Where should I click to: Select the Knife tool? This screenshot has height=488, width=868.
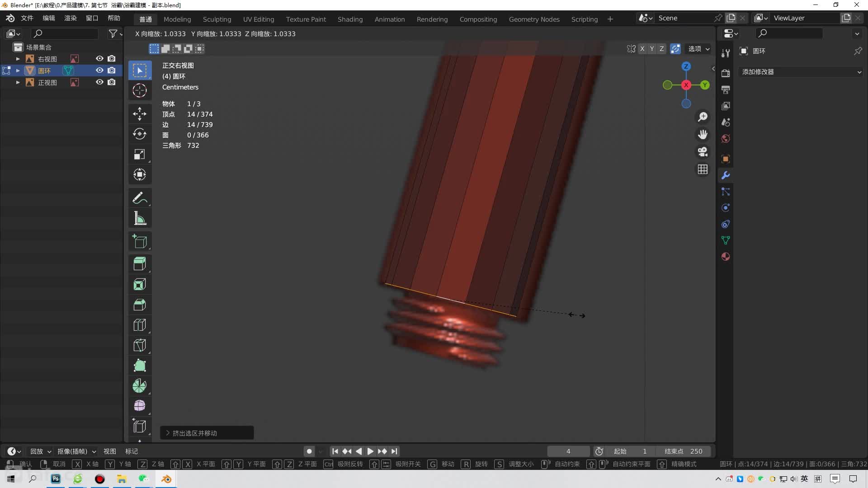click(140, 345)
